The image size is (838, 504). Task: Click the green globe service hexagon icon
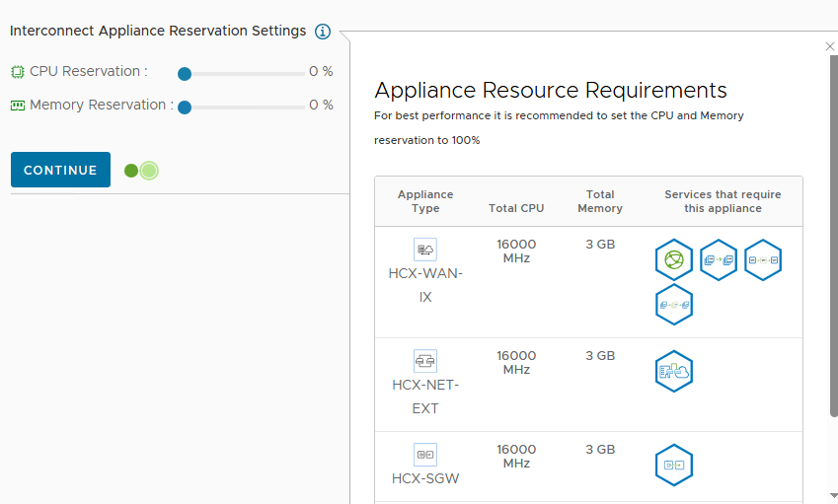coord(674,260)
